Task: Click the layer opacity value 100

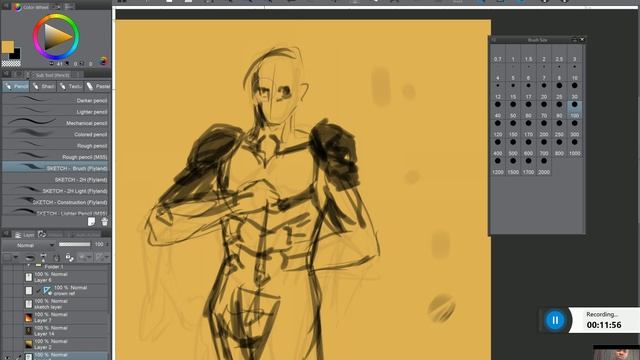Action: click(99, 244)
